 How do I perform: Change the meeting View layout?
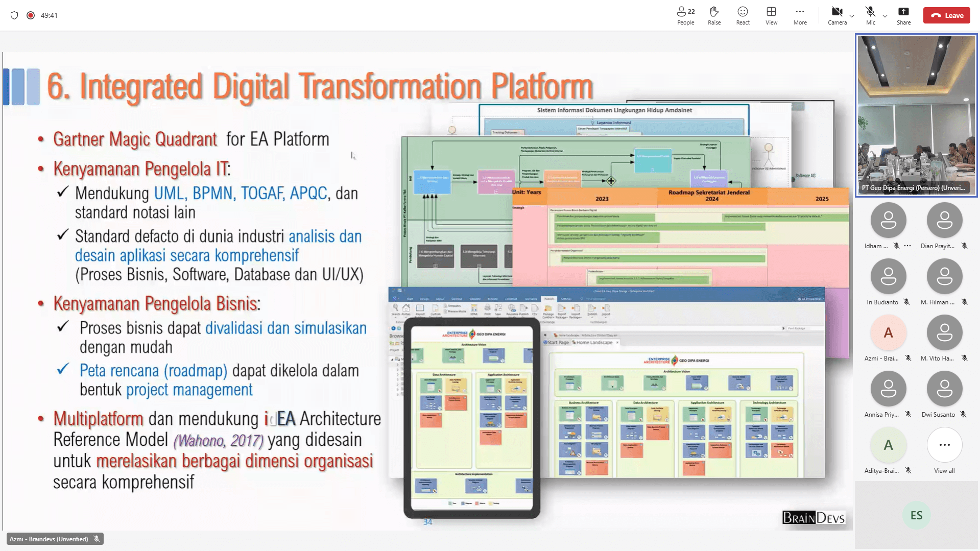[x=771, y=15]
